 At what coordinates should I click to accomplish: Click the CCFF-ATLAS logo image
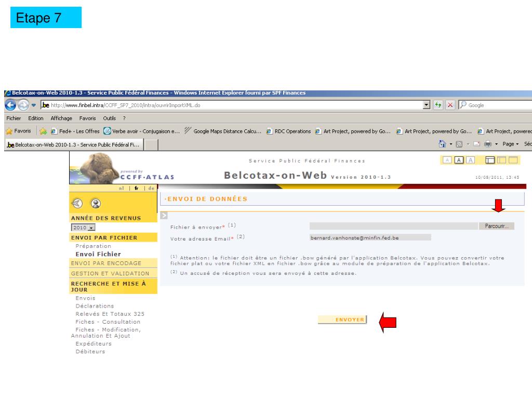(122, 168)
